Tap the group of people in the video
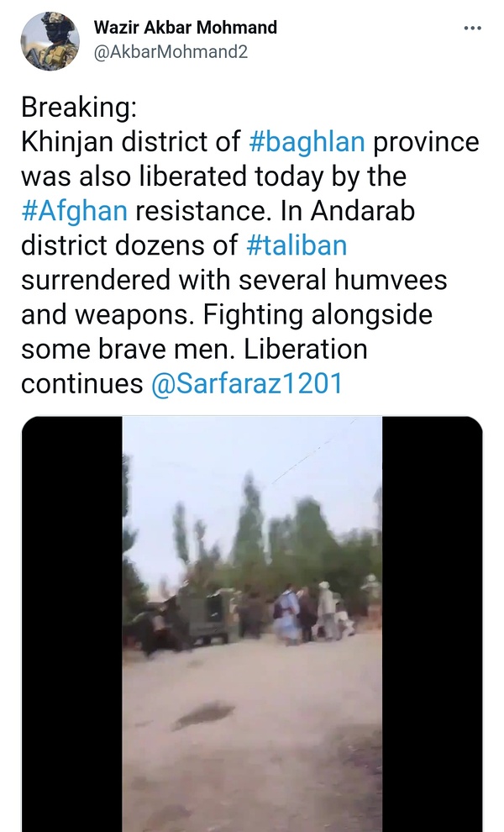Screen dimensions: 504x832 coord(313,613)
